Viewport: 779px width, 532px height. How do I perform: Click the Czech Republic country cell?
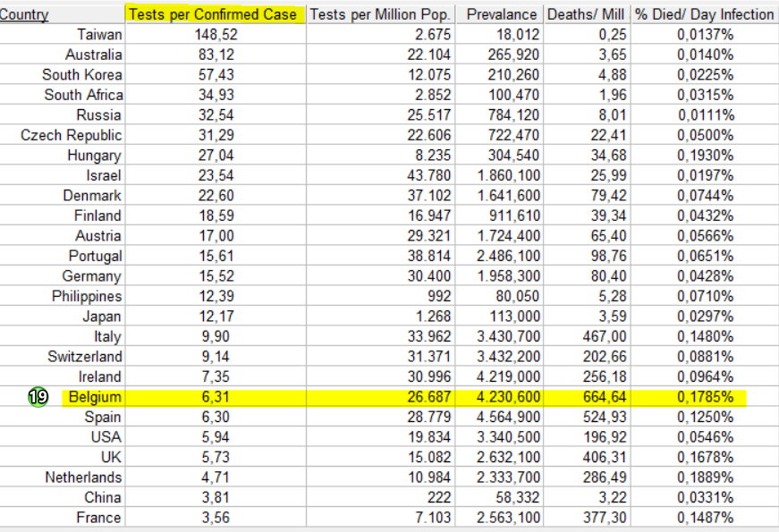pyautogui.click(x=71, y=135)
